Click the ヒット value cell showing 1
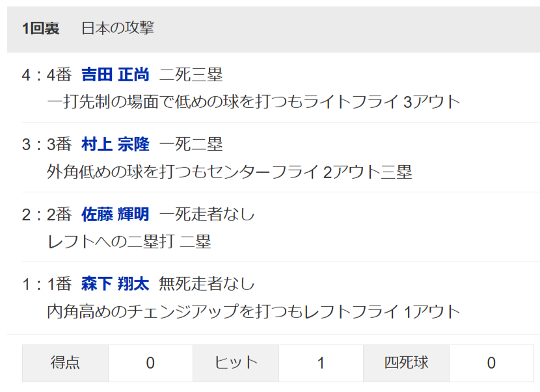Viewport: 540px width, 392px height. tap(321, 363)
